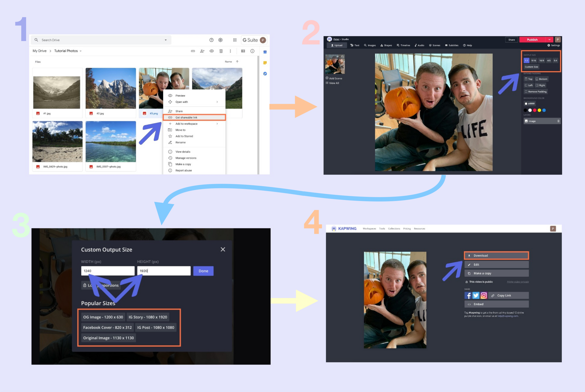Expand the Search Drive options dropdown
The height and width of the screenshot is (392, 585).
tap(166, 40)
